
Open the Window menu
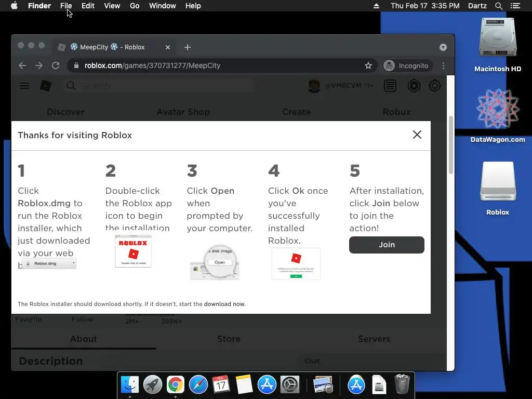click(x=163, y=6)
